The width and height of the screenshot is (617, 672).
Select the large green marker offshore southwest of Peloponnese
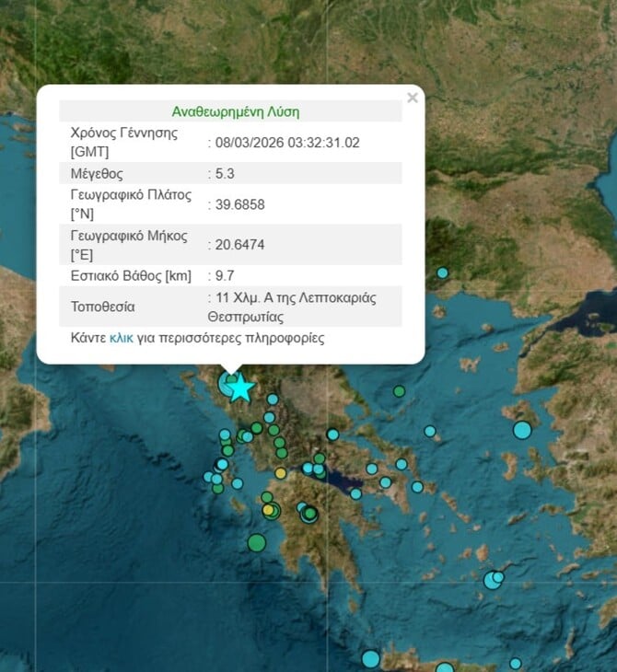pos(257,543)
